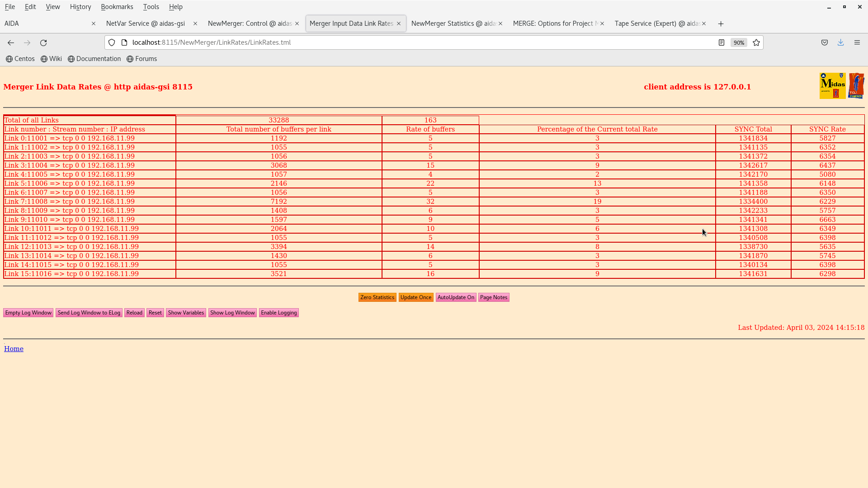Viewport: 868px width, 488px height.
Task: Close the NetVar Service tab
Action: [195, 23]
